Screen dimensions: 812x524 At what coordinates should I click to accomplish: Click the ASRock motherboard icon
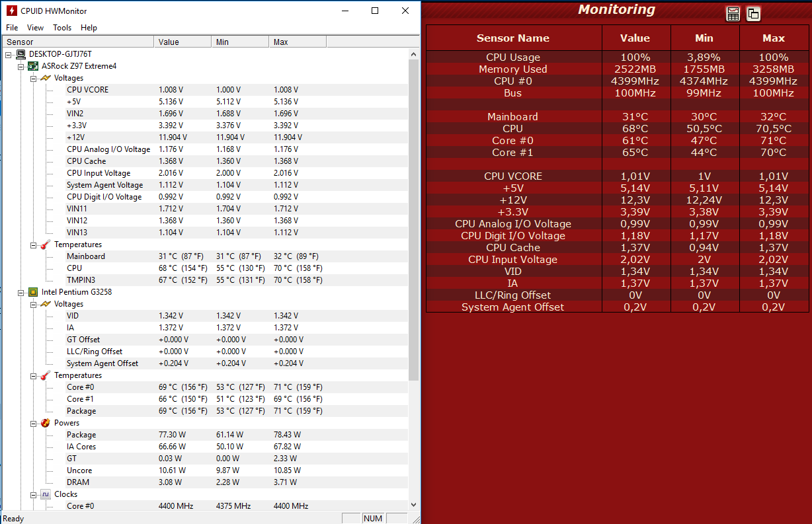pos(33,66)
